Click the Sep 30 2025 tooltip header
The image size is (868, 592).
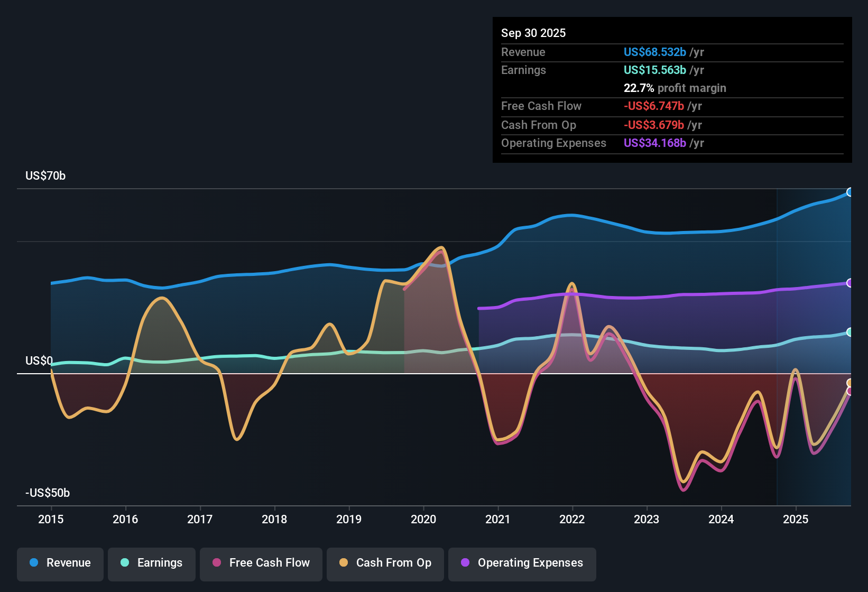(x=533, y=33)
